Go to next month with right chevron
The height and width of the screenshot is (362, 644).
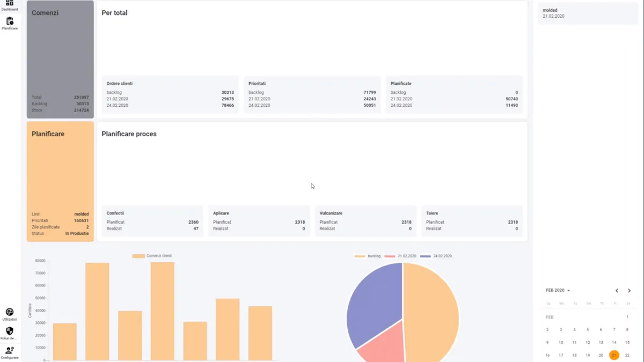click(629, 290)
